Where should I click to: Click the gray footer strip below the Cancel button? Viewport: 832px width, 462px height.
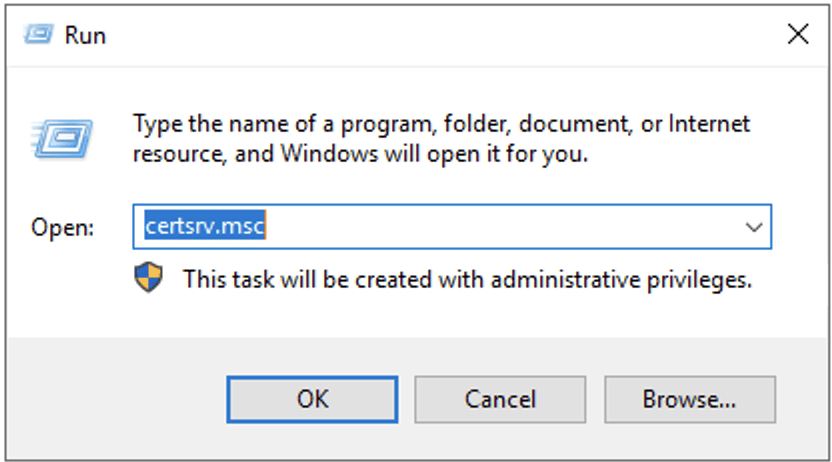500,441
